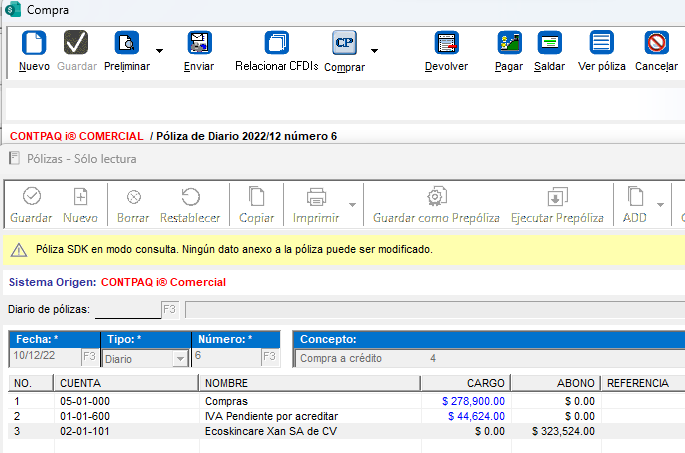Click the Comprar CP icon
Screen dimensions: 685x453
[x=344, y=43]
